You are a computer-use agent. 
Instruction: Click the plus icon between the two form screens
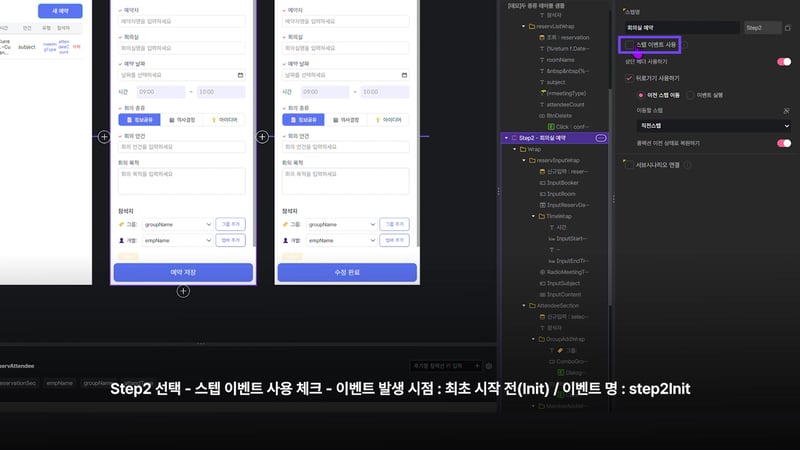click(263, 136)
